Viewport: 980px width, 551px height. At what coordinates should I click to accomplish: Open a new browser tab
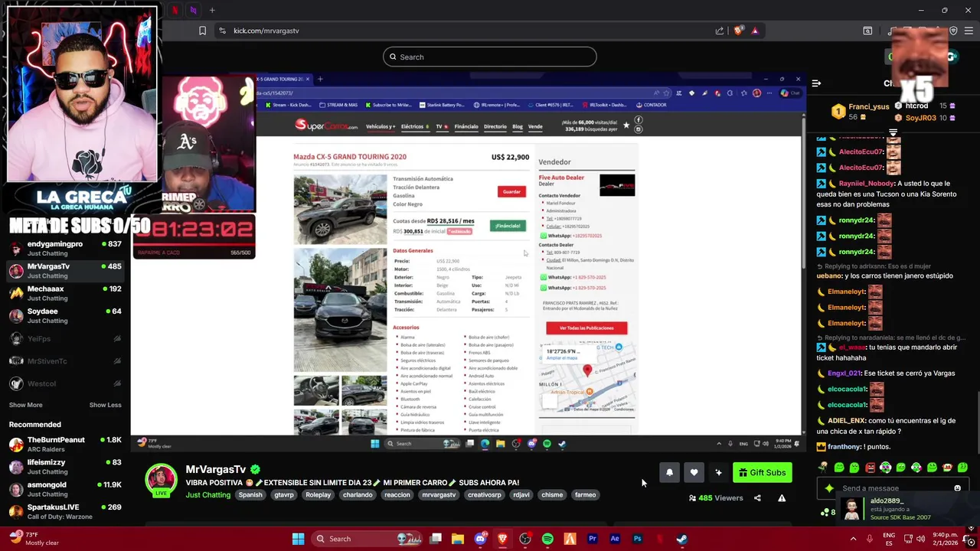tap(212, 10)
